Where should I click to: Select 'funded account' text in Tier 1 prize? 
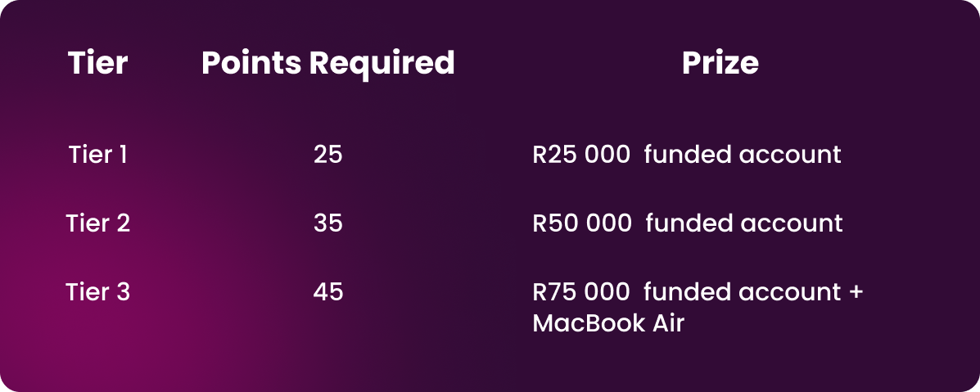tap(743, 154)
